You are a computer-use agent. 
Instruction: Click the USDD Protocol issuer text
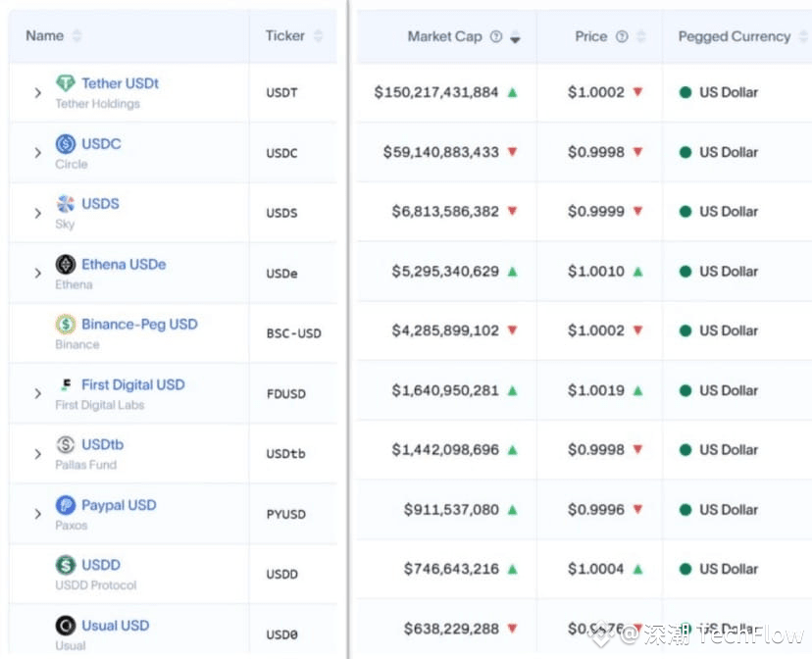pos(96,585)
